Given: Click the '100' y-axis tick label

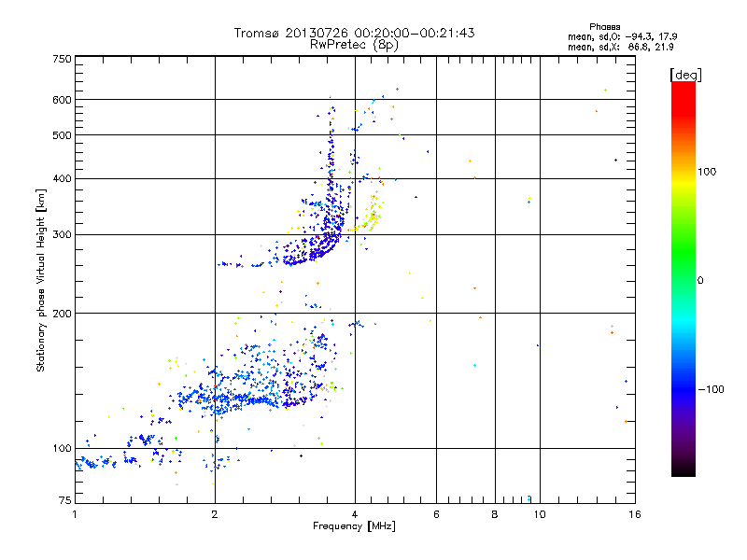Looking at the screenshot, I should 62,449.
